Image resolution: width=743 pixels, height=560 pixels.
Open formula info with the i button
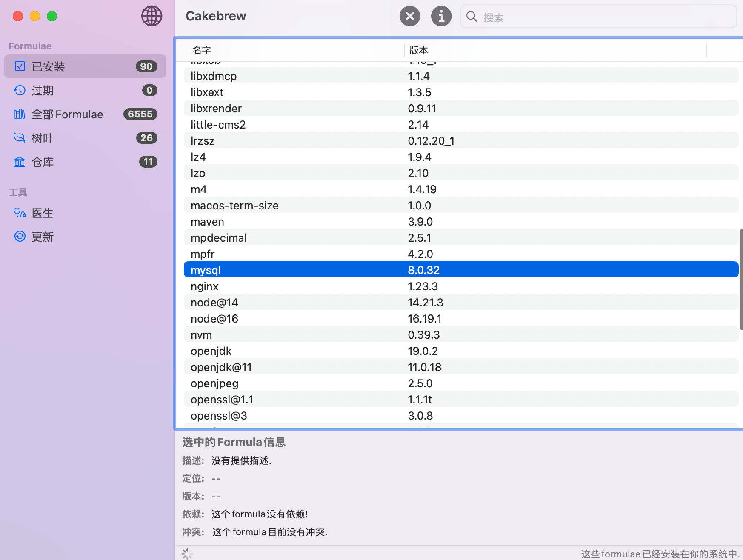tap(441, 16)
